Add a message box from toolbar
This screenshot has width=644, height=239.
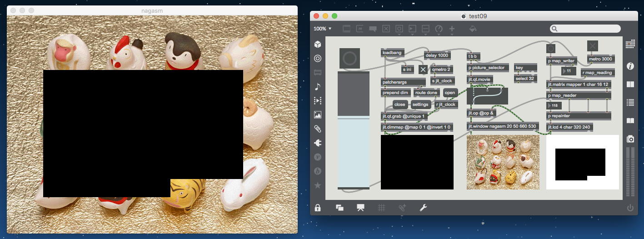[x=359, y=29]
